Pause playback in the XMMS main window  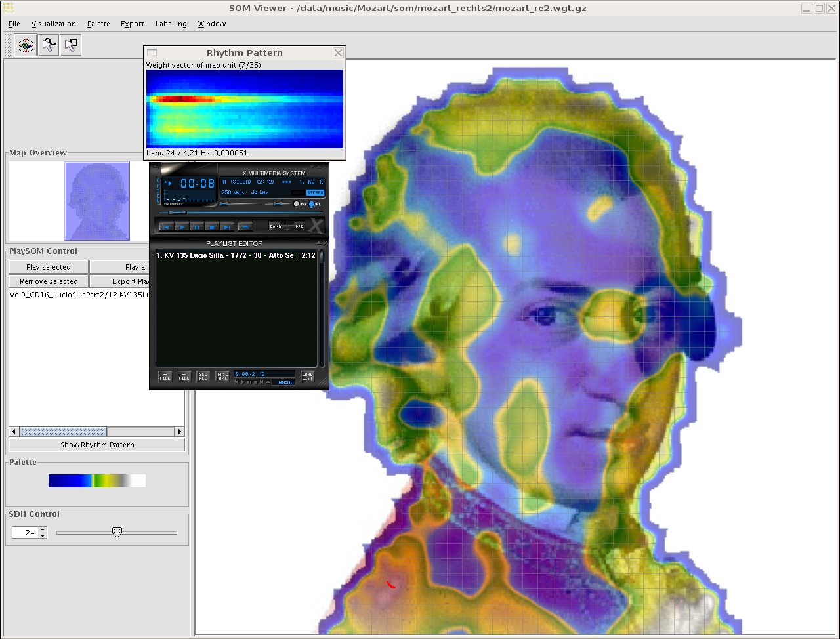[x=197, y=227]
